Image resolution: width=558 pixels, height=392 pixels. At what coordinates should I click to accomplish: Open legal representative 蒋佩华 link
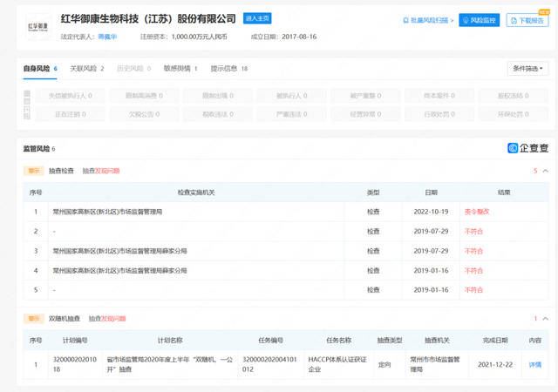coord(109,36)
